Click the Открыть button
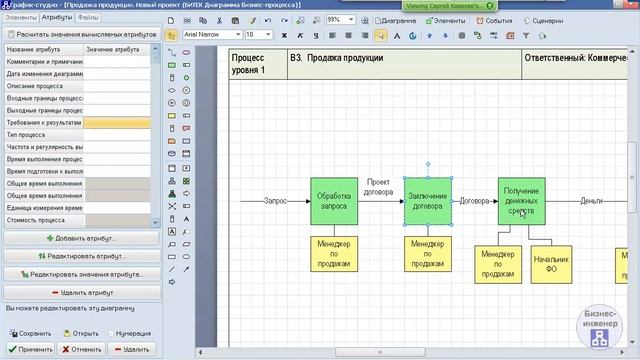Screen dimensions: 640x360 coord(81,333)
